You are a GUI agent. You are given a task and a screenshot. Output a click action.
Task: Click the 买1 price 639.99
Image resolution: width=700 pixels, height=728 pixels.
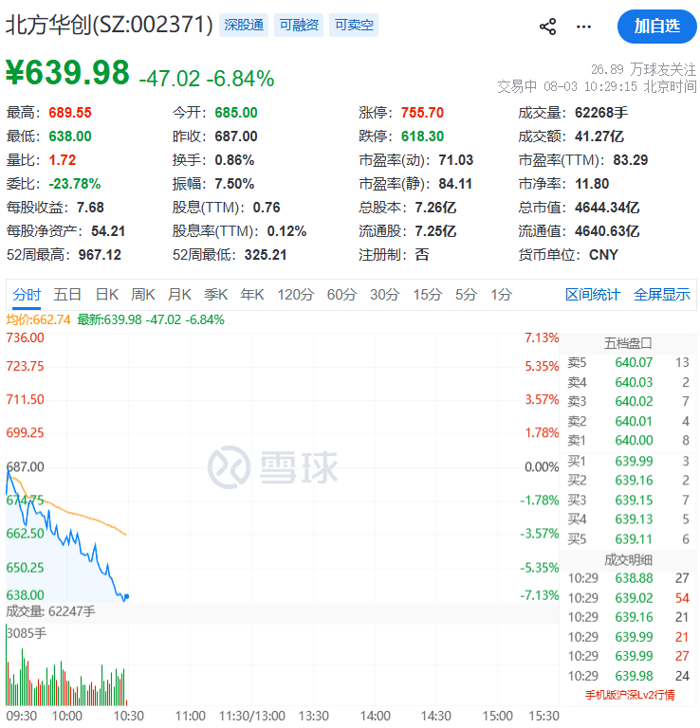point(634,462)
